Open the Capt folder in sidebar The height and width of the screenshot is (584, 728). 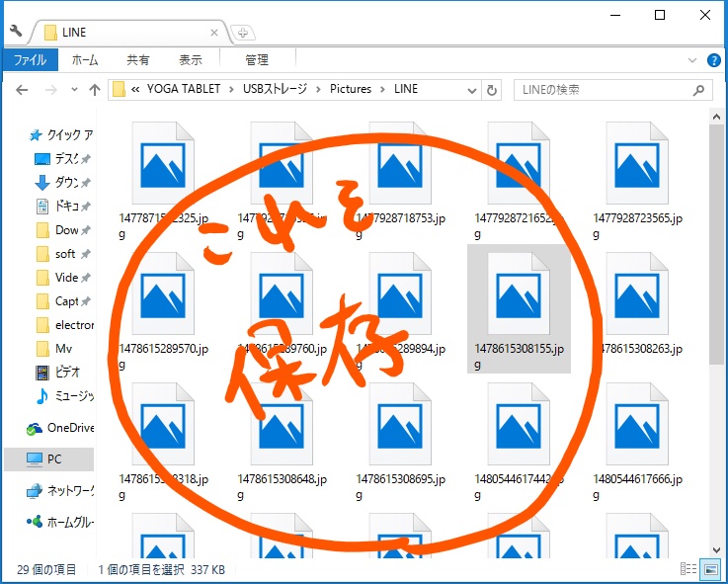(x=63, y=301)
